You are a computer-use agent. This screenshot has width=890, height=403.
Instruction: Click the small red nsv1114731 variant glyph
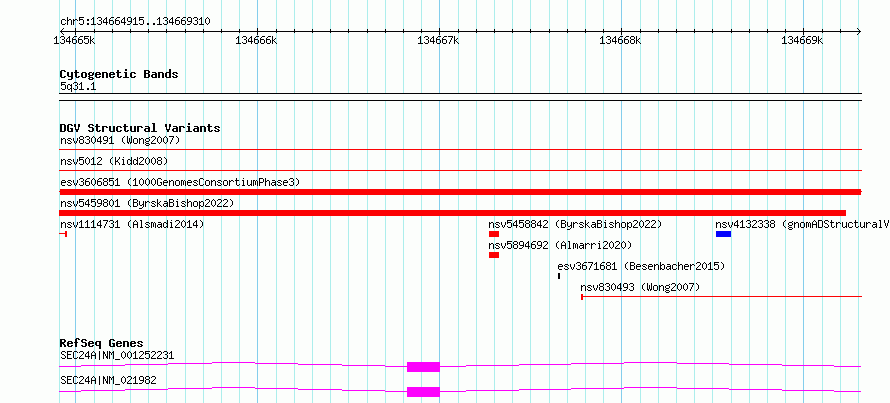(63, 234)
